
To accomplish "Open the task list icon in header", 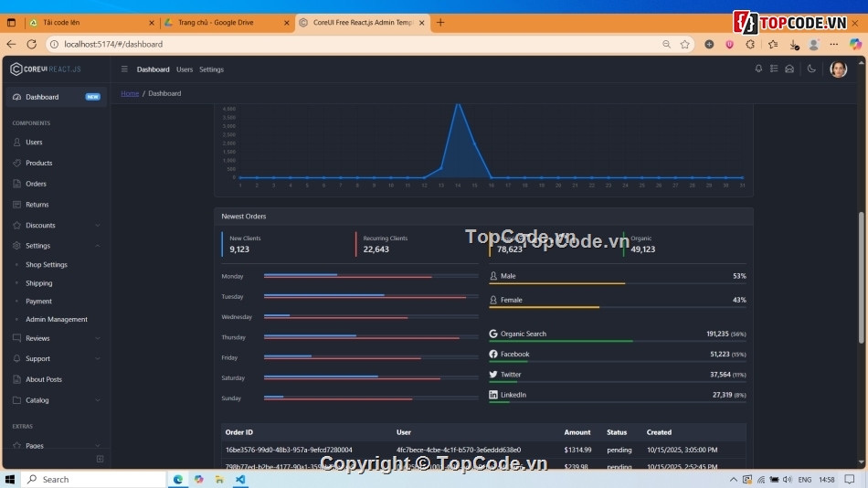I will (x=774, y=69).
